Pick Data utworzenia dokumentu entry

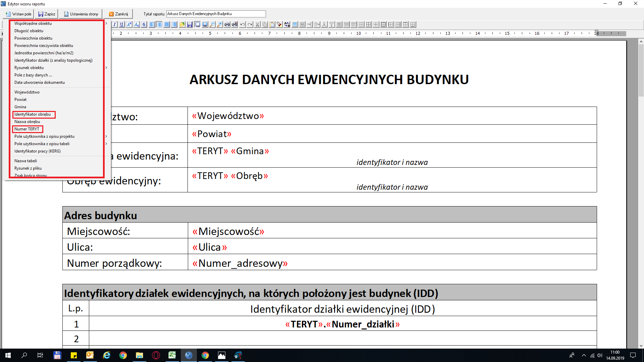(40, 82)
